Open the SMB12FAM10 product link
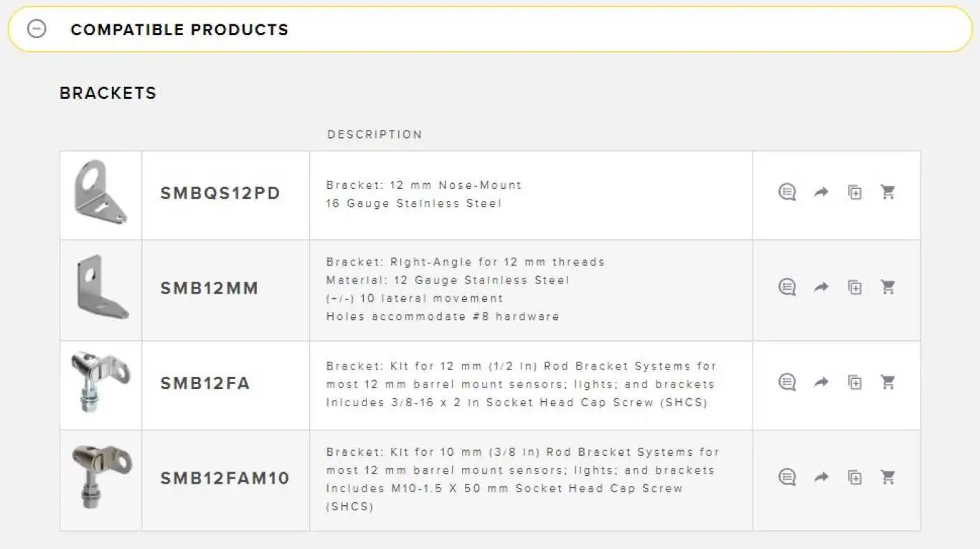Image resolution: width=980 pixels, height=549 pixels. pyautogui.click(x=225, y=478)
